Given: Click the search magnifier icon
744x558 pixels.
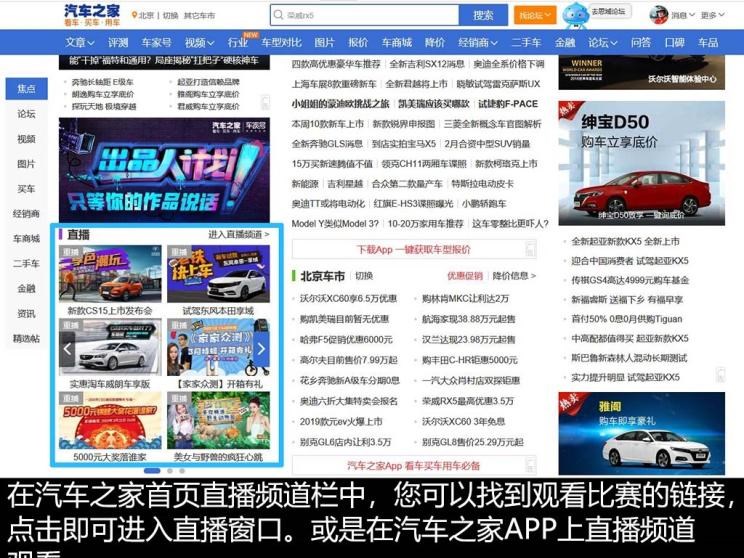Looking at the screenshot, I should pos(279,16).
